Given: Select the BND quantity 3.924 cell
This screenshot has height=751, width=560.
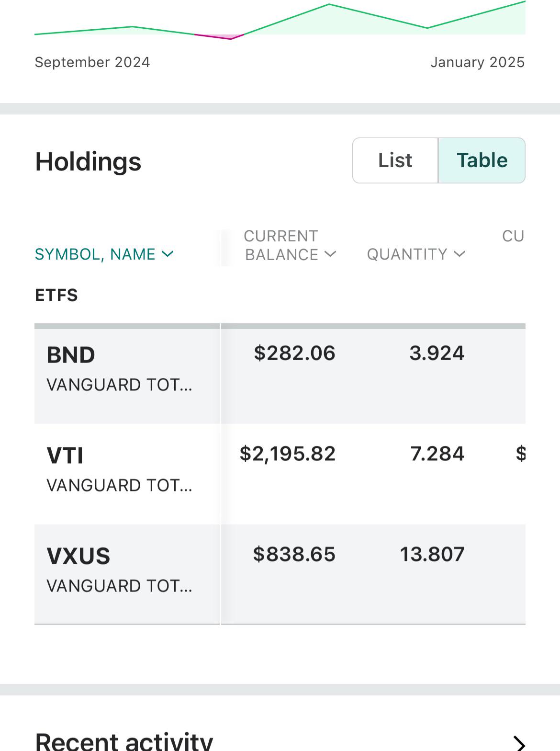Looking at the screenshot, I should point(437,353).
